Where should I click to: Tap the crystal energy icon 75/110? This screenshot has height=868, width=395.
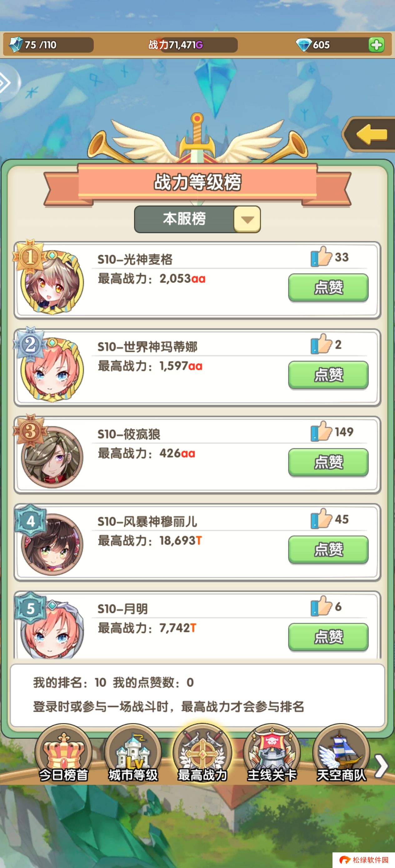tap(15, 44)
